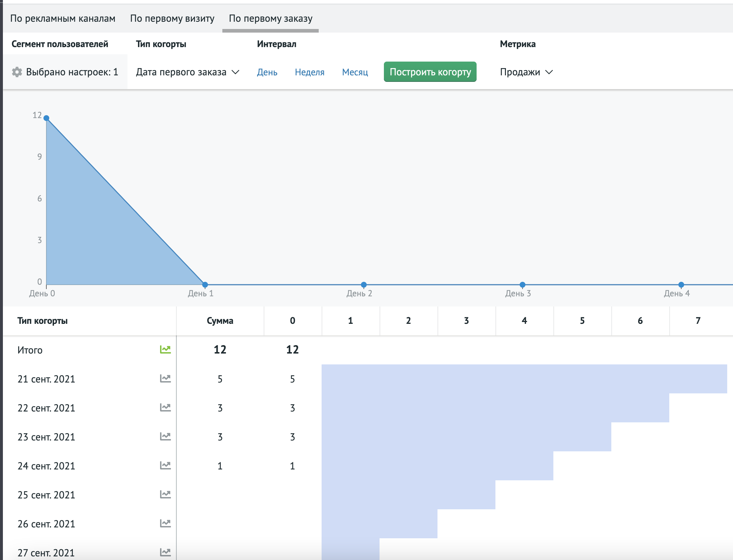733x560 pixels.
Task: Click Метрика heading
Action: [518, 44]
